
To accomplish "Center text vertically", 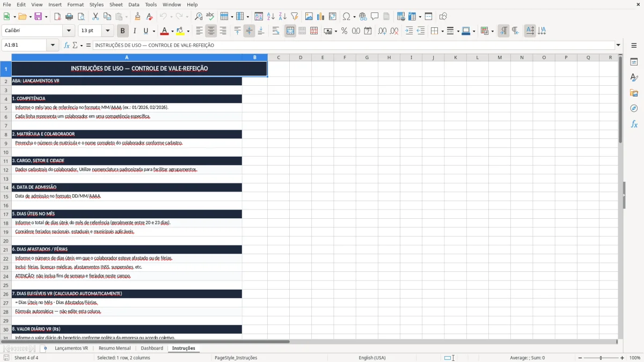I will point(249,31).
